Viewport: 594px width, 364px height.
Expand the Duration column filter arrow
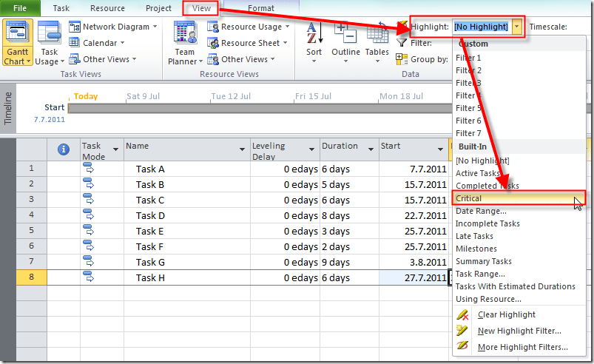pos(371,151)
